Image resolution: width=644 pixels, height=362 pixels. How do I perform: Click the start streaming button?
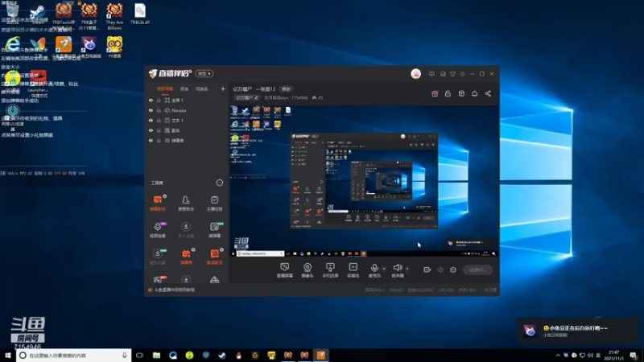(x=478, y=270)
